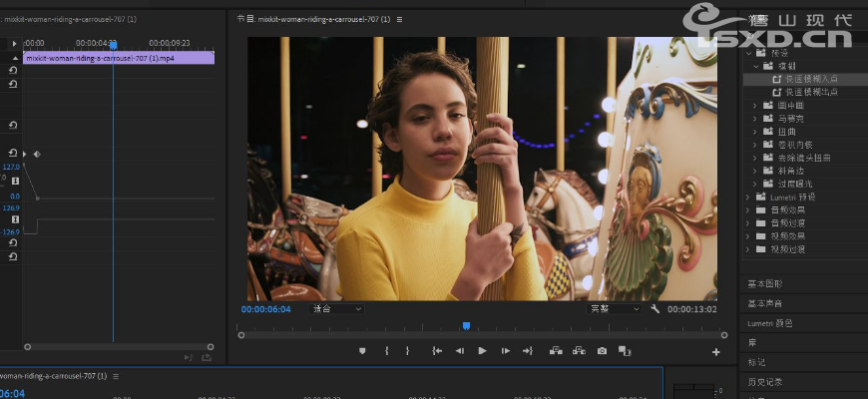Image resolution: width=868 pixels, height=399 pixels.
Task: Reset the parameter beside the keyframe navigator
Action: (13, 153)
